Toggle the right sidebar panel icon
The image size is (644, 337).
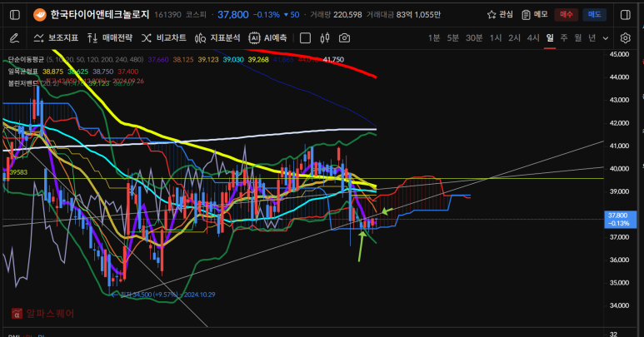[626, 15]
